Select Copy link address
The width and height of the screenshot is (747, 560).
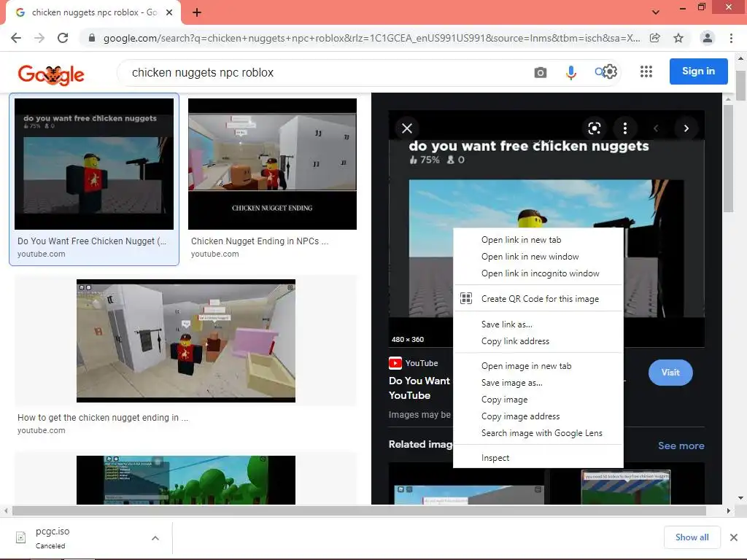(538, 341)
